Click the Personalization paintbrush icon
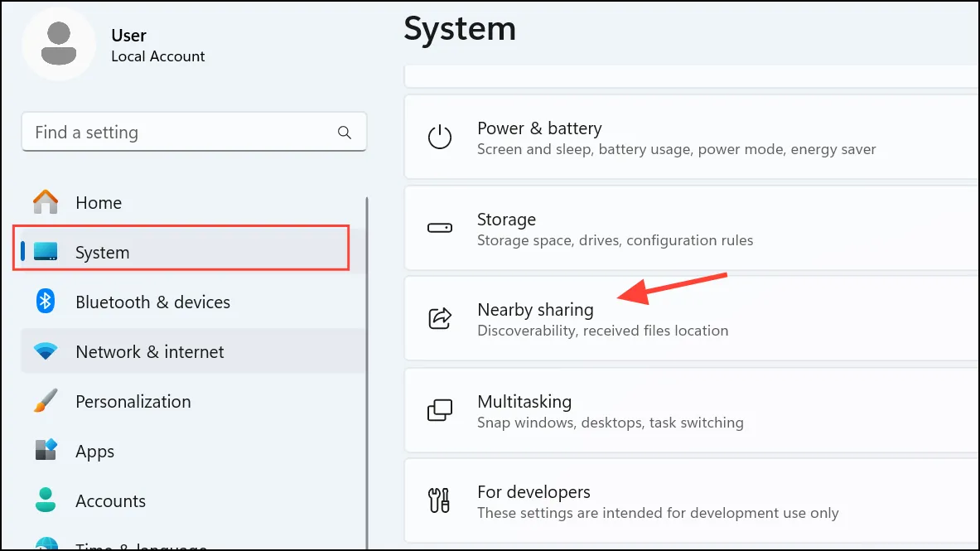 [x=46, y=401]
